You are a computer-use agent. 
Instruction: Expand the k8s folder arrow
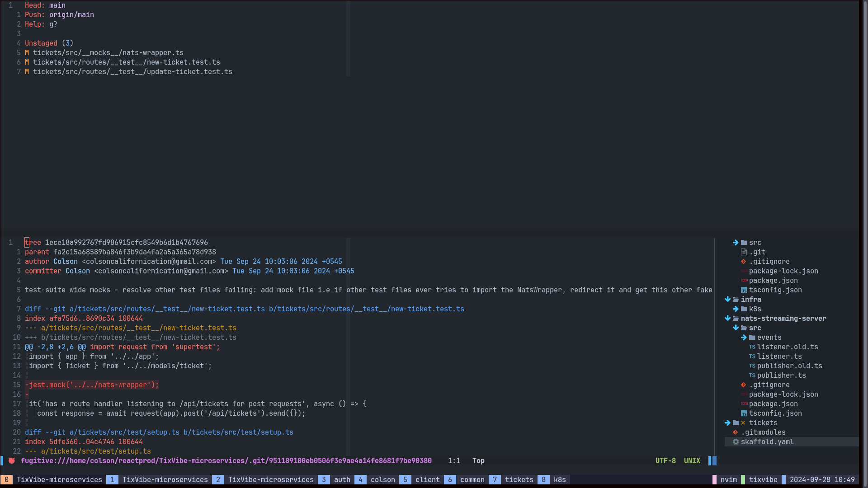pyautogui.click(x=736, y=309)
